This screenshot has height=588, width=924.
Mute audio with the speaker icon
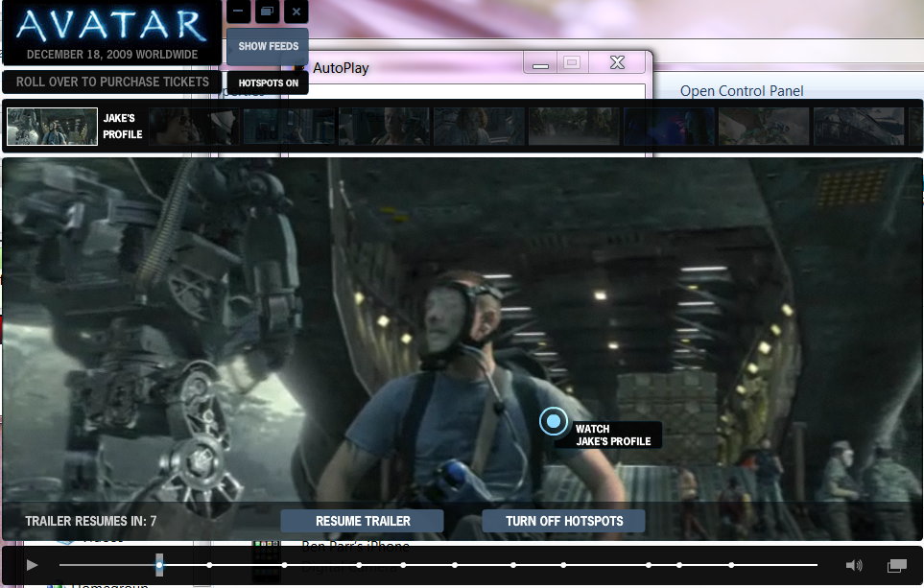854,566
